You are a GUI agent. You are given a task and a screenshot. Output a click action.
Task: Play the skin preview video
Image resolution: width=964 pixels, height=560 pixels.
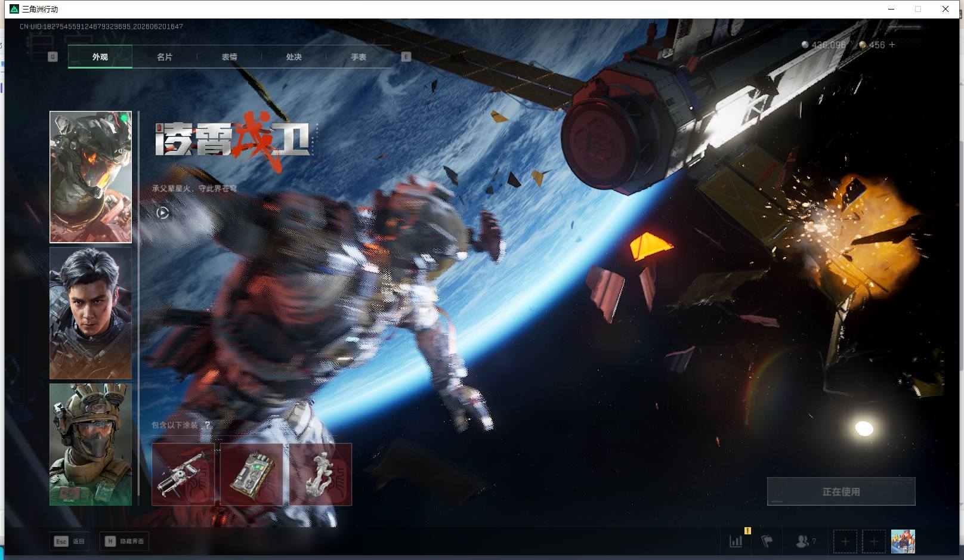click(x=163, y=213)
